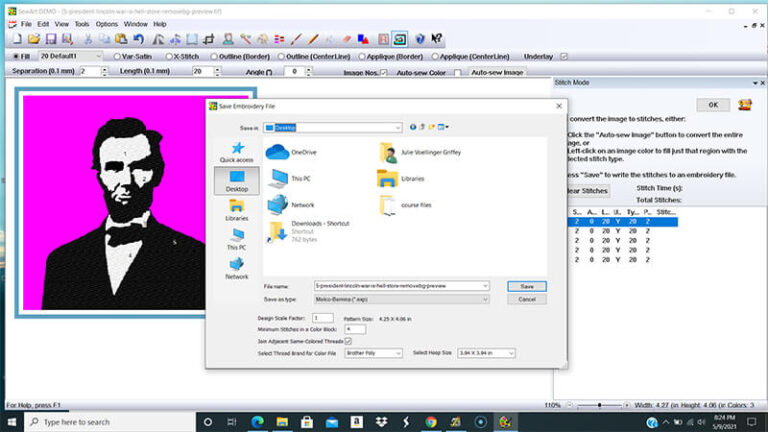Click the Cut scissors toolbar icon

pos(88,39)
